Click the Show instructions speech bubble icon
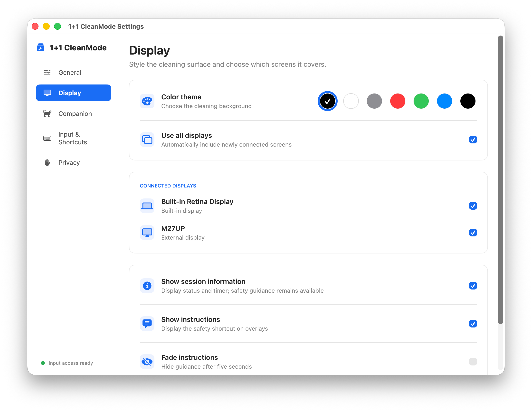This screenshot has width=532, height=411. click(147, 324)
